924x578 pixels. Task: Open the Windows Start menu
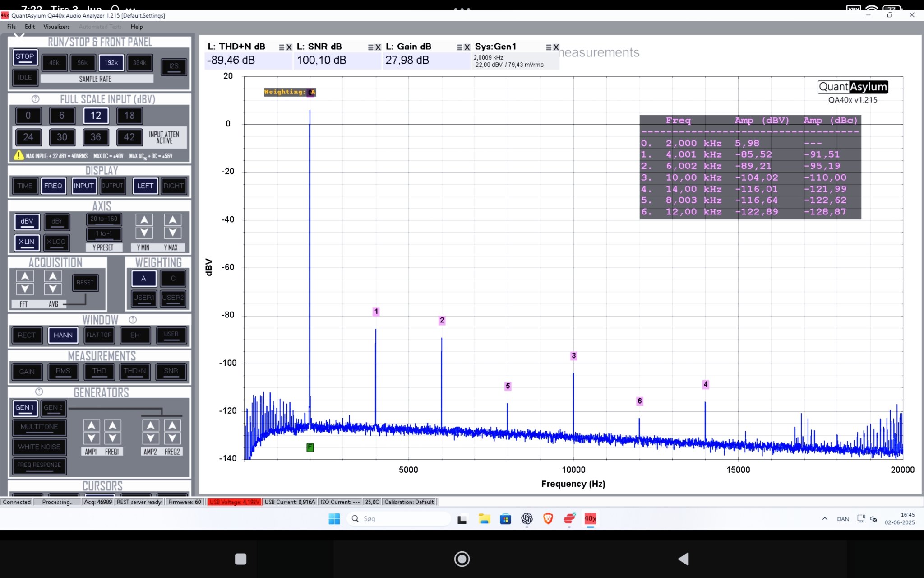coord(334,519)
